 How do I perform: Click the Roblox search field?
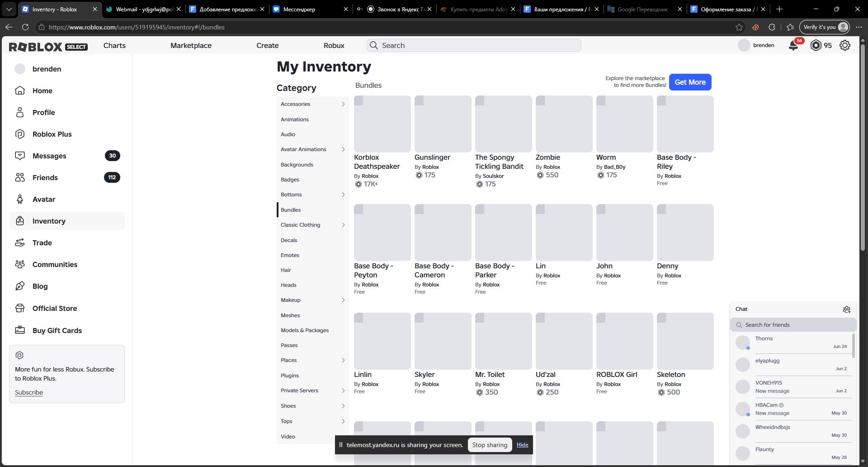pyautogui.click(x=474, y=45)
